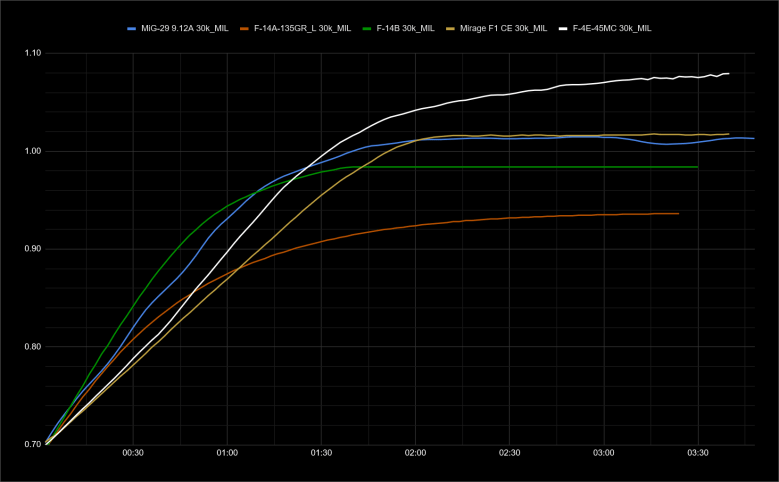Click the end of the orange F-14A curve

pos(678,213)
